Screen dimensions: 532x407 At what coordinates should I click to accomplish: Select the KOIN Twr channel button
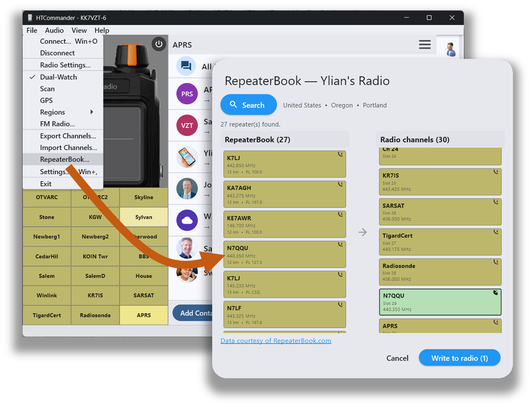(95, 256)
